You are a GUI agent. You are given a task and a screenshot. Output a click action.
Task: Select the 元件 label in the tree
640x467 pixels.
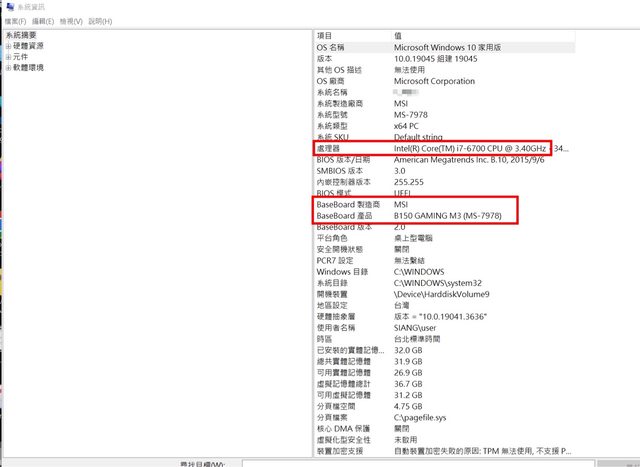[x=22, y=57]
